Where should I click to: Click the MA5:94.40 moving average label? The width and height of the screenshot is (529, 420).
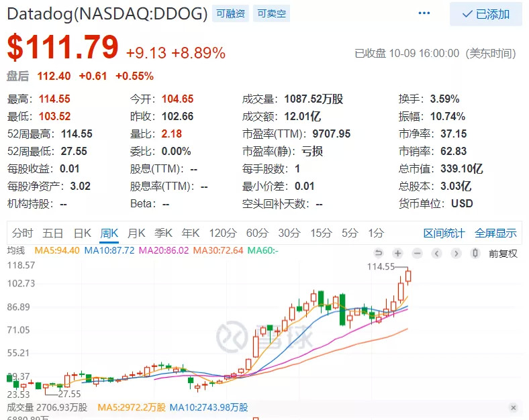pyautogui.click(x=57, y=250)
